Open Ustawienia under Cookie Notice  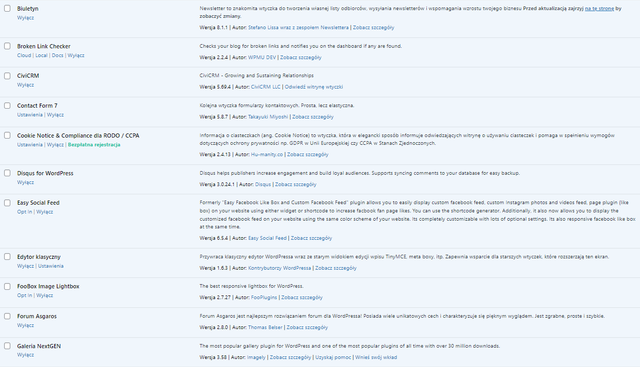(x=30, y=145)
